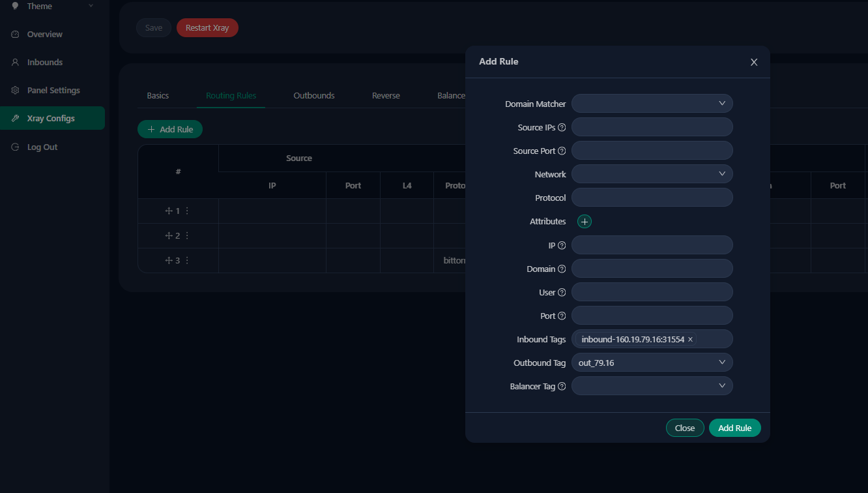Confirm with the Add Rule button in dialog

pyautogui.click(x=734, y=428)
